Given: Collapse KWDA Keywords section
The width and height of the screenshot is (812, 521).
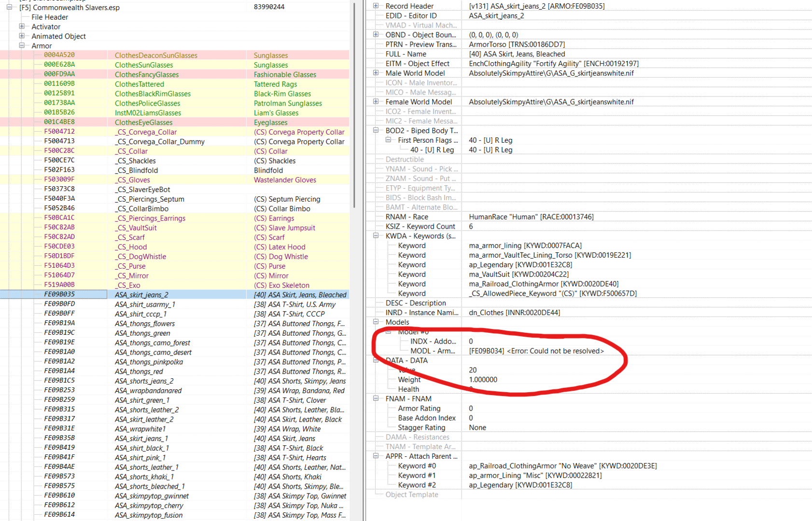Looking at the screenshot, I should (376, 236).
